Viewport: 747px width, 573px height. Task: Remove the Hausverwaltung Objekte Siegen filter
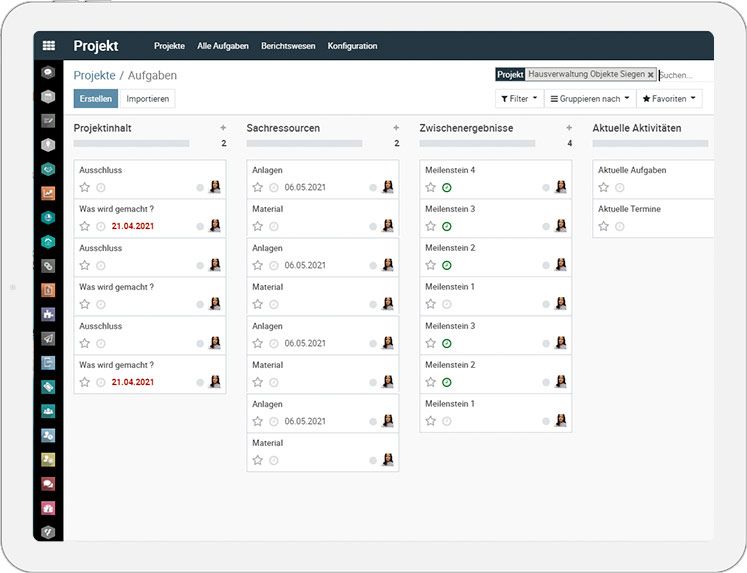tap(650, 75)
